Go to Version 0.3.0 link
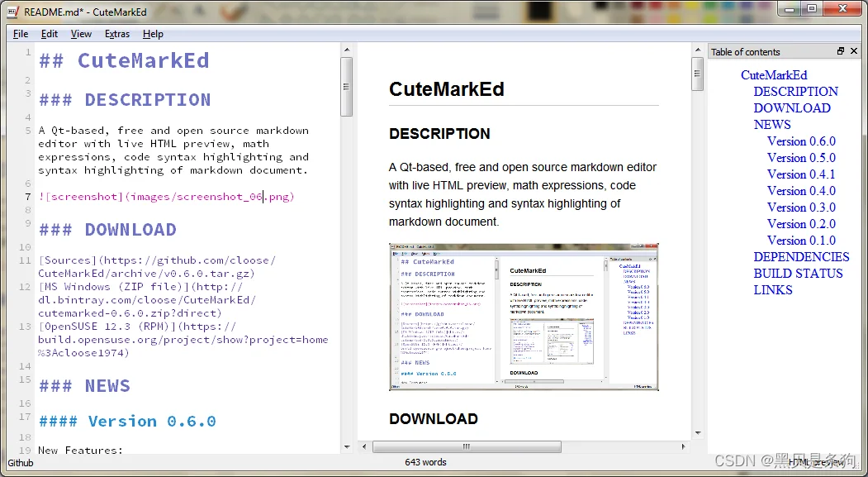The width and height of the screenshot is (868, 477). pos(801,207)
